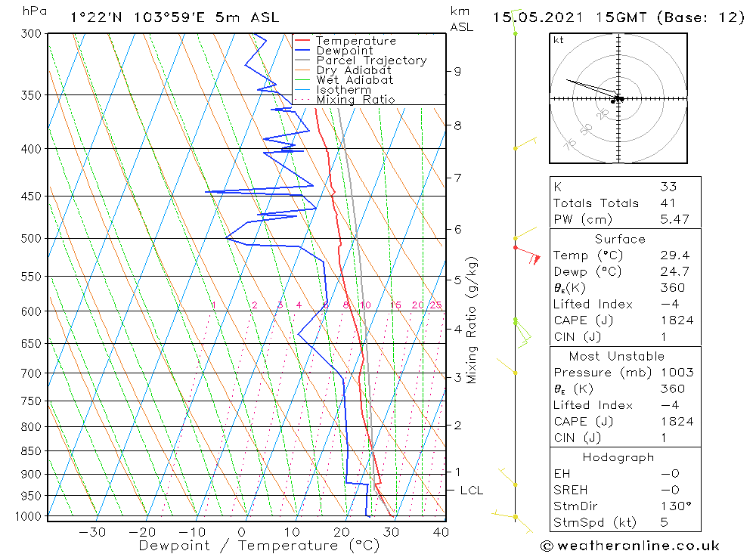Click the StmDir value 130°
Image resolution: width=756 pixels, height=554 pixels.
click(x=676, y=506)
